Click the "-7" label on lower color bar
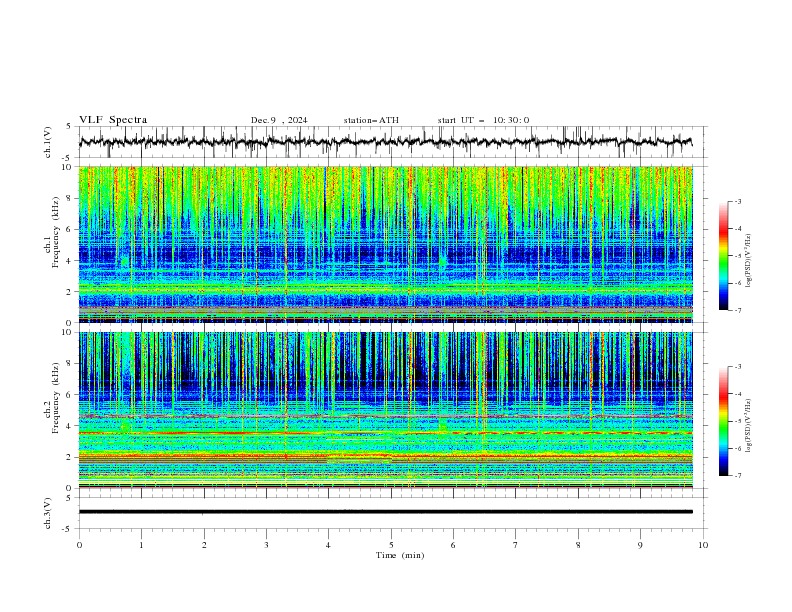Screen dimensions: 792x612 click(x=737, y=475)
